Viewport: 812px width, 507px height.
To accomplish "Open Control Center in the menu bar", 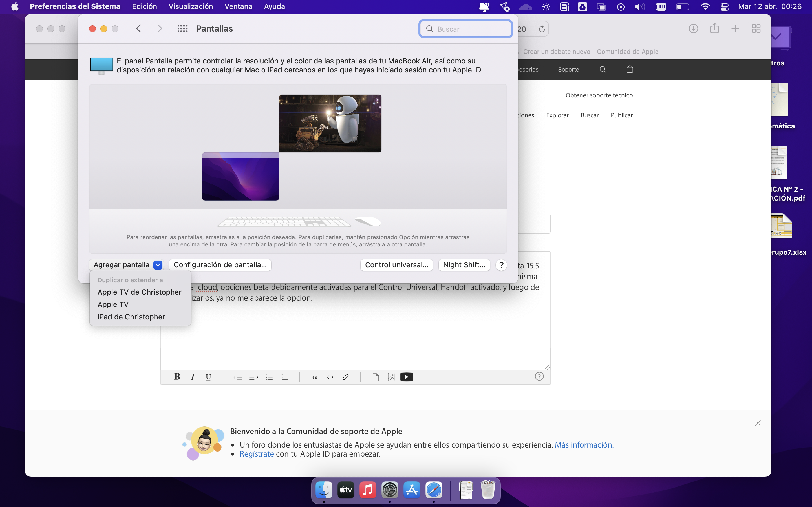I will (x=724, y=7).
